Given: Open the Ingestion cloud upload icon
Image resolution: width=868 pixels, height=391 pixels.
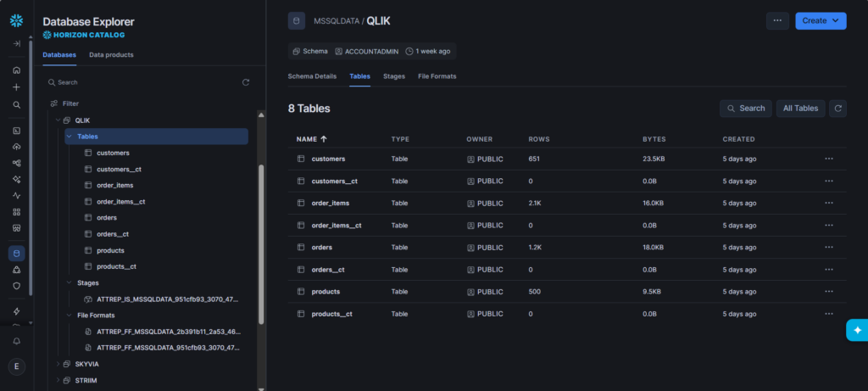Looking at the screenshot, I should pos(17,147).
